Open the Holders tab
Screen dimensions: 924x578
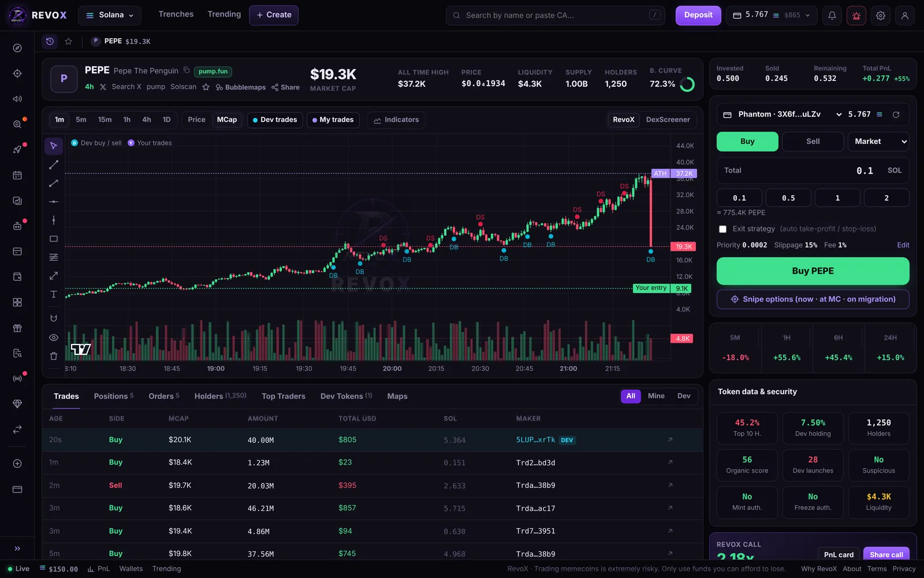tap(220, 396)
